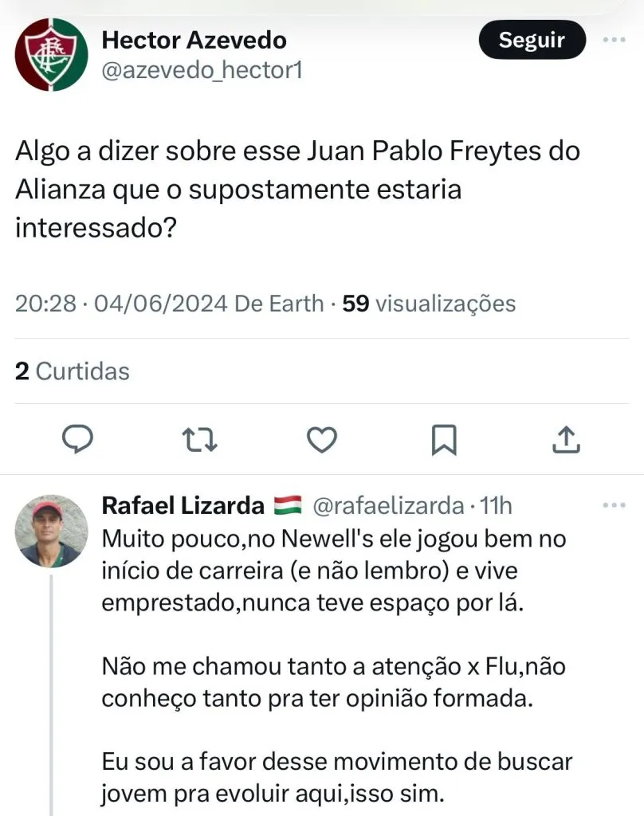
Task: Tap the share upload icon
Action: (x=565, y=439)
